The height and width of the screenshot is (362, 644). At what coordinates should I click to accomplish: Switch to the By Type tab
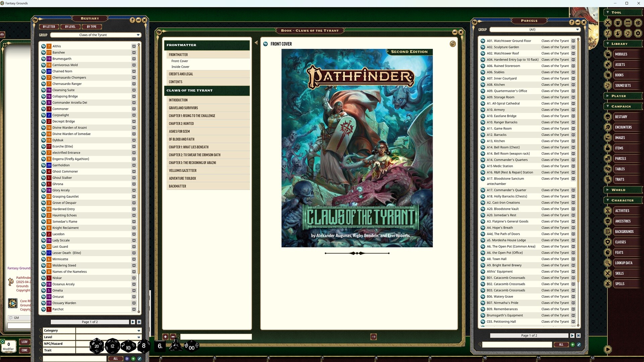pos(92,26)
